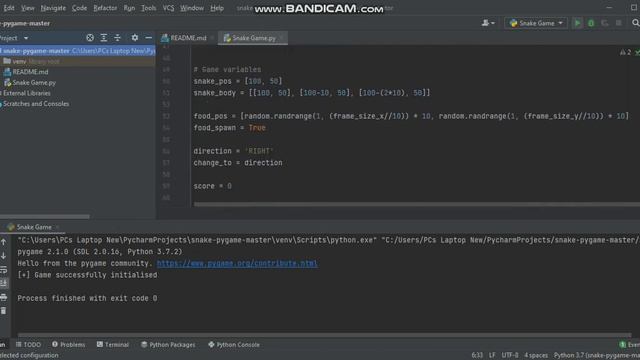The image size is (640, 360).
Task: Select opened file locate icon
Action: pos(90,38)
